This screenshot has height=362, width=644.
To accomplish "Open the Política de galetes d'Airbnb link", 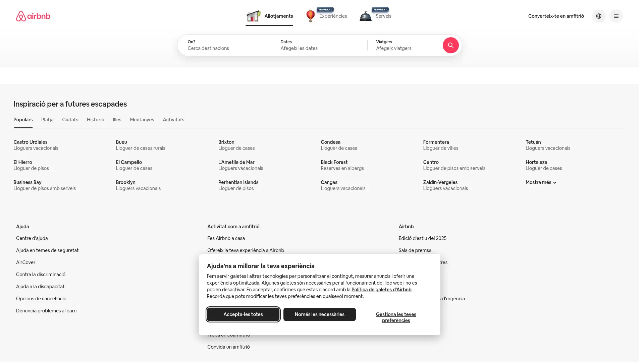I will [x=381, y=289].
